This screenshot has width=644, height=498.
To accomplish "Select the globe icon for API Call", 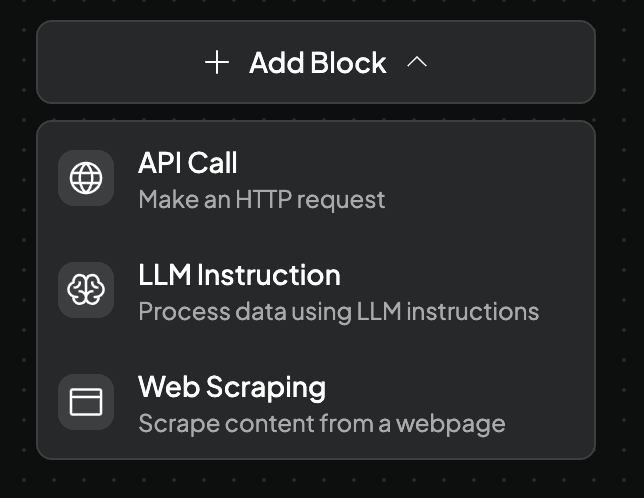I will coord(86,178).
